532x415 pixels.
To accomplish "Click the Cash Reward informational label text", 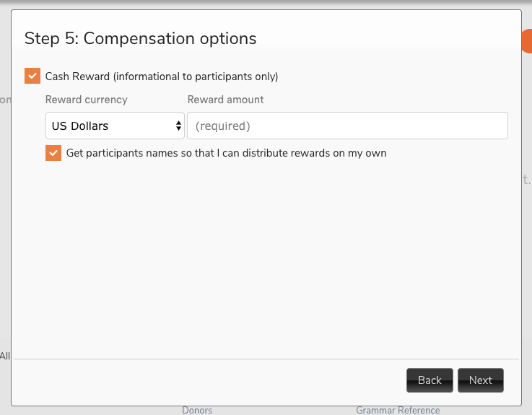I will coord(162,77).
